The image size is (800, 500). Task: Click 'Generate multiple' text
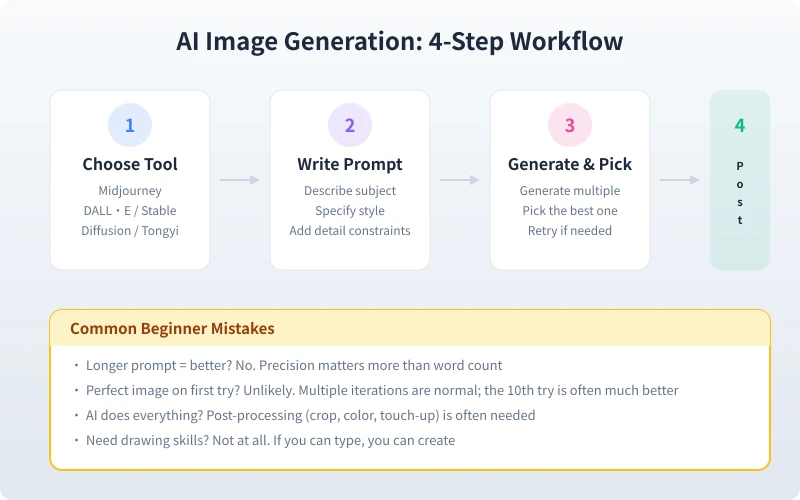(569, 191)
